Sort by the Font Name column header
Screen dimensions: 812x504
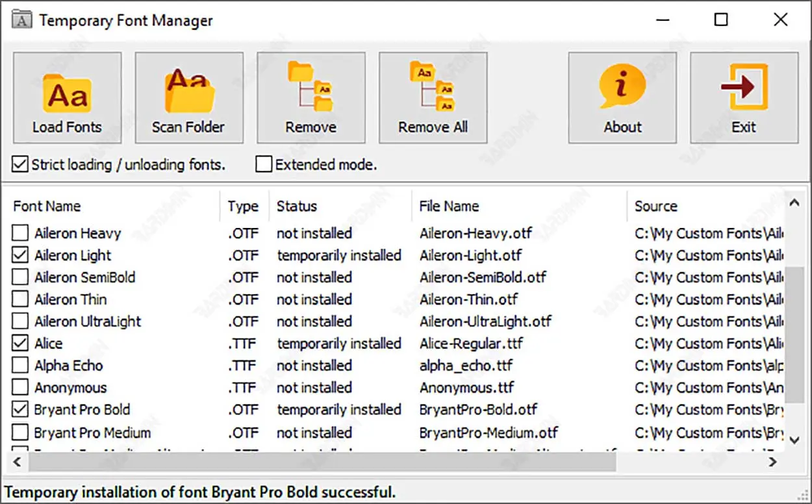tap(47, 207)
